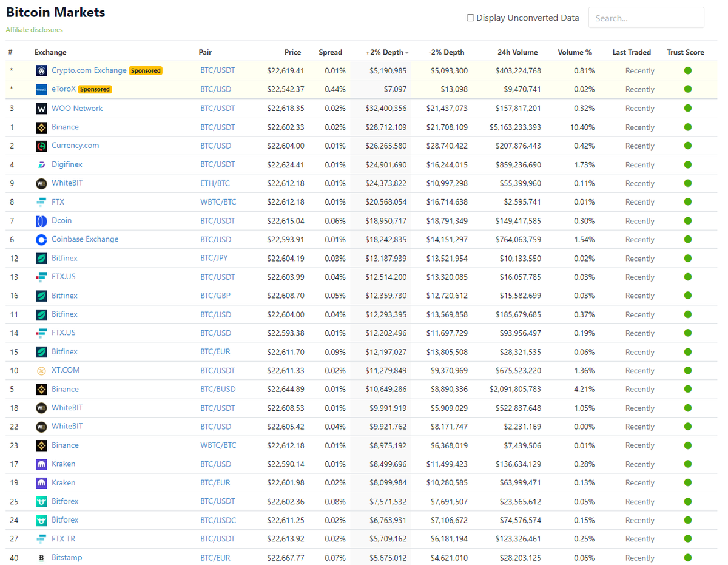Open the BTC/BUSD pair link
The height and width of the screenshot is (565, 728).
coord(218,389)
